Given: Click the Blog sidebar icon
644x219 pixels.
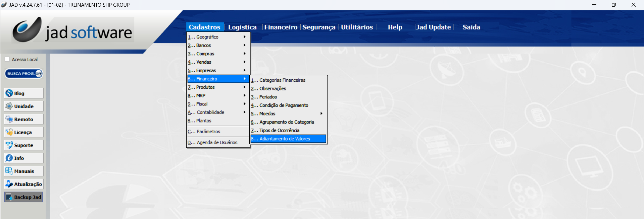Looking at the screenshot, I should tap(23, 93).
